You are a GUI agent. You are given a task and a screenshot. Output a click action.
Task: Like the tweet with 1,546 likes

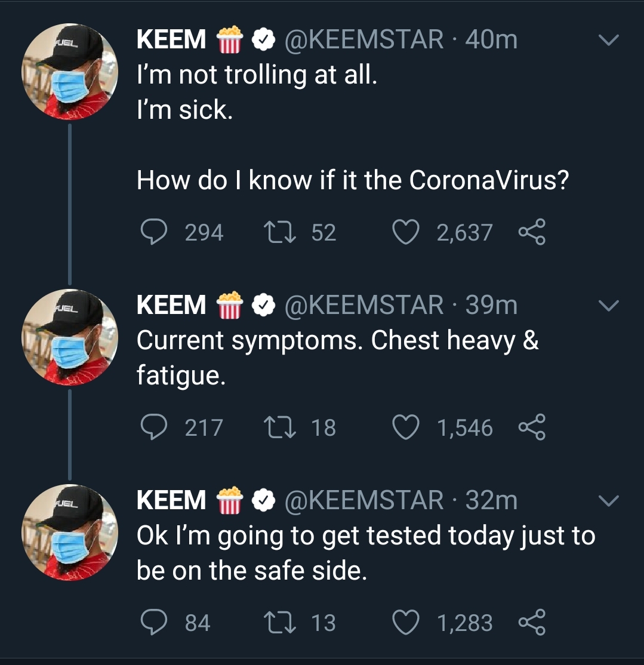pyautogui.click(x=406, y=427)
